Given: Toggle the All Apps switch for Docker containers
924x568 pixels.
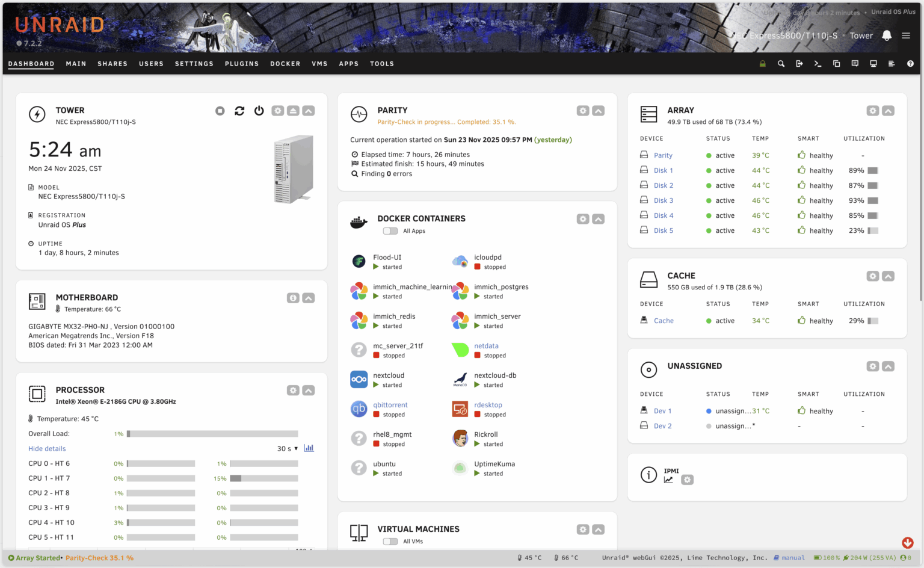Looking at the screenshot, I should pos(390,230).
